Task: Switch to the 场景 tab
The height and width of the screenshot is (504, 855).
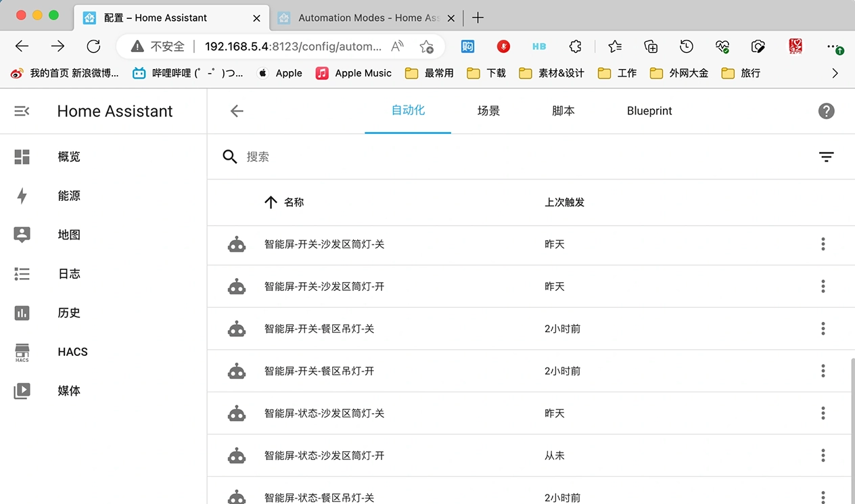Action: coord(488,111)
